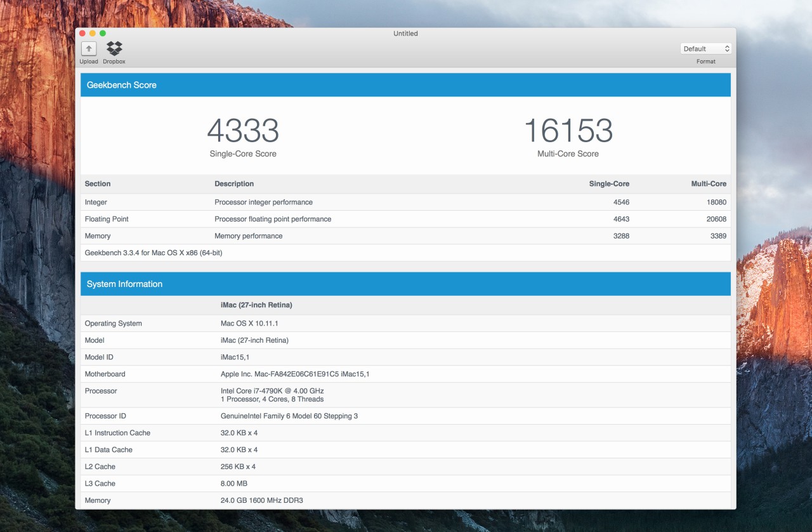Click the Memory label in System Information
This screenshot has height=532, width=812.
98,501
